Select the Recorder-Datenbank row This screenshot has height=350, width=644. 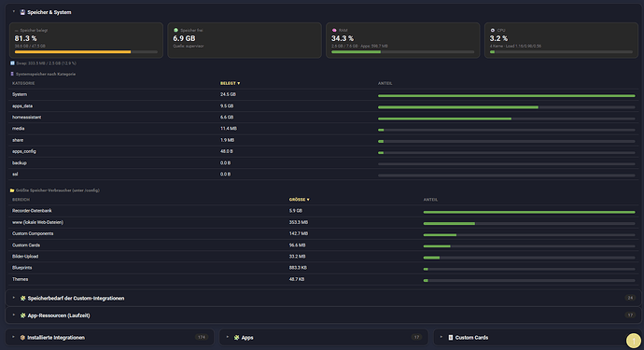(324, 211)
